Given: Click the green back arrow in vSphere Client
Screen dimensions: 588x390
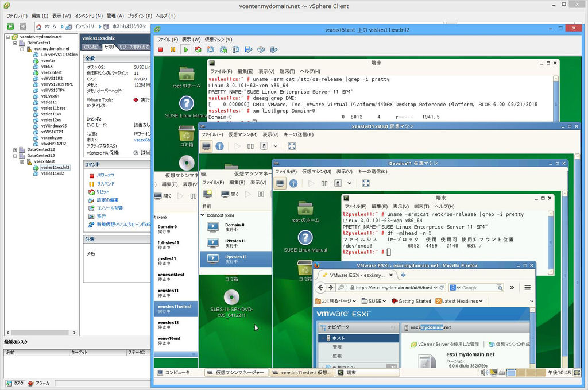Looking at the screenshot, I should [10, 26].
